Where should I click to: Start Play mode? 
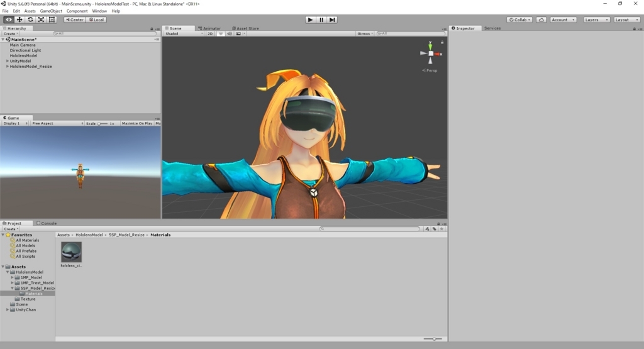(x=310, y=19)
